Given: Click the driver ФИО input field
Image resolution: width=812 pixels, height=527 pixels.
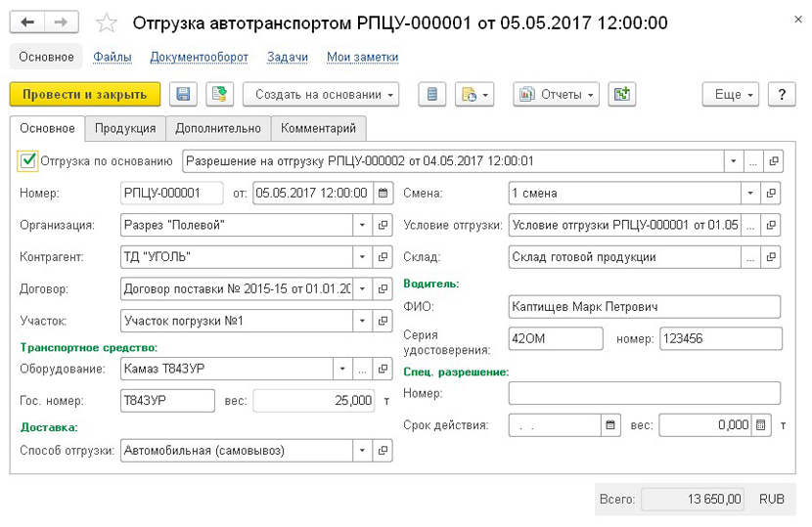Looking at the screenshot, I should [644, 307].
